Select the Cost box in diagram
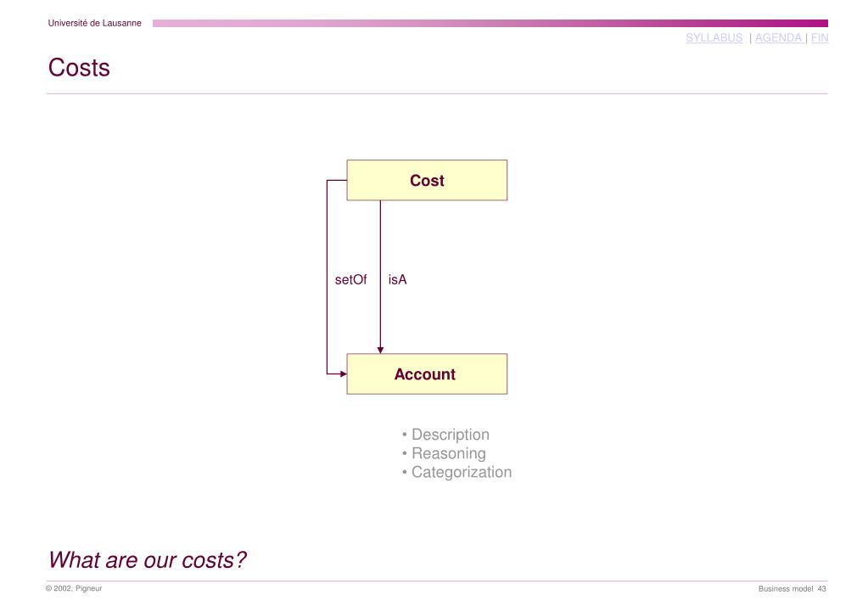 (x=427, y=180)
